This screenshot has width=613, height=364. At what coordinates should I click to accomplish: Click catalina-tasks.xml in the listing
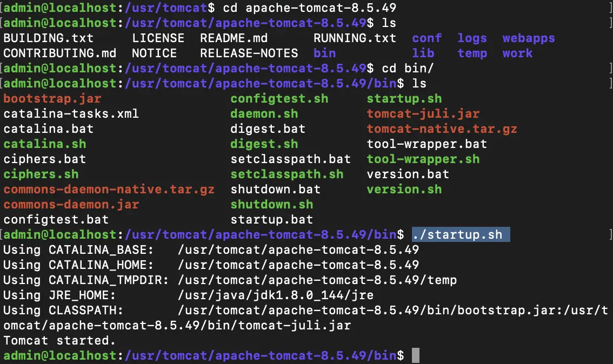tap(71, 113)
